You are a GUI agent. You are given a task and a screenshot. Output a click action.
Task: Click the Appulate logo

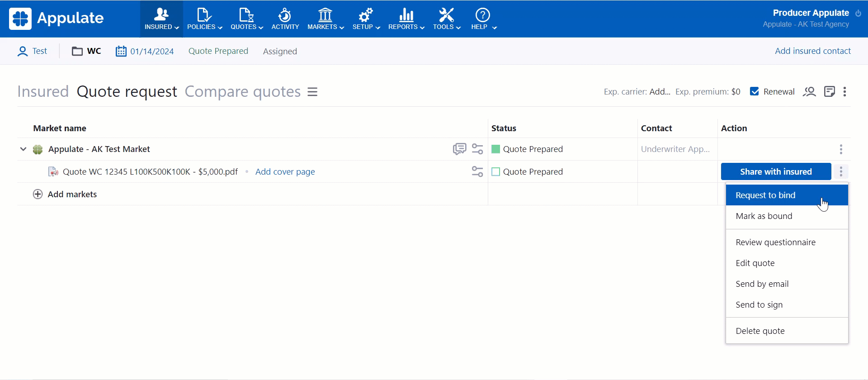(57, 19)
